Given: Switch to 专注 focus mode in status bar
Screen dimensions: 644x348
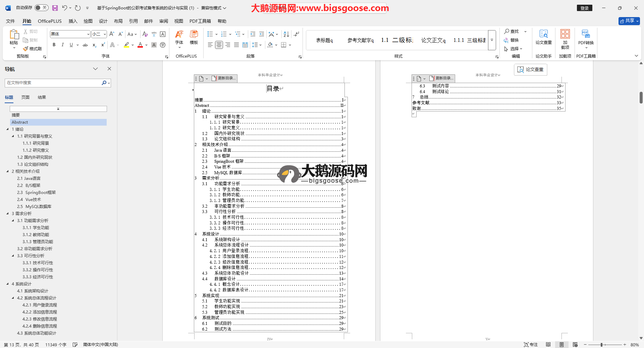Looking at the screenshot, I should pyautogui.click(x=531, y=345).
